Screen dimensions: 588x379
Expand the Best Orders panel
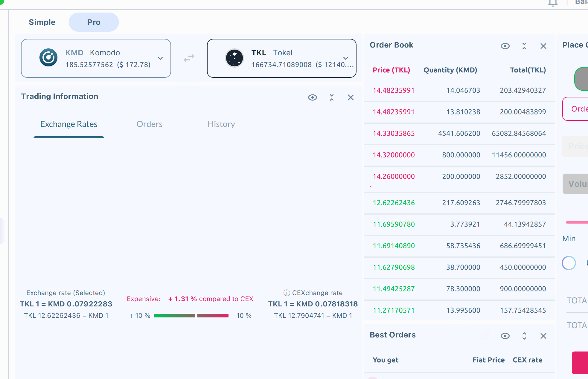(524, 336)
